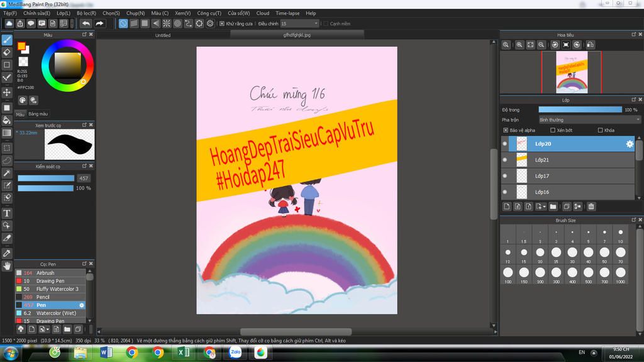The width and height of the screenshot is (644, 362).
Task: Open the add-layer dropdown arrow in layer panel
Action: coord(544,207)
